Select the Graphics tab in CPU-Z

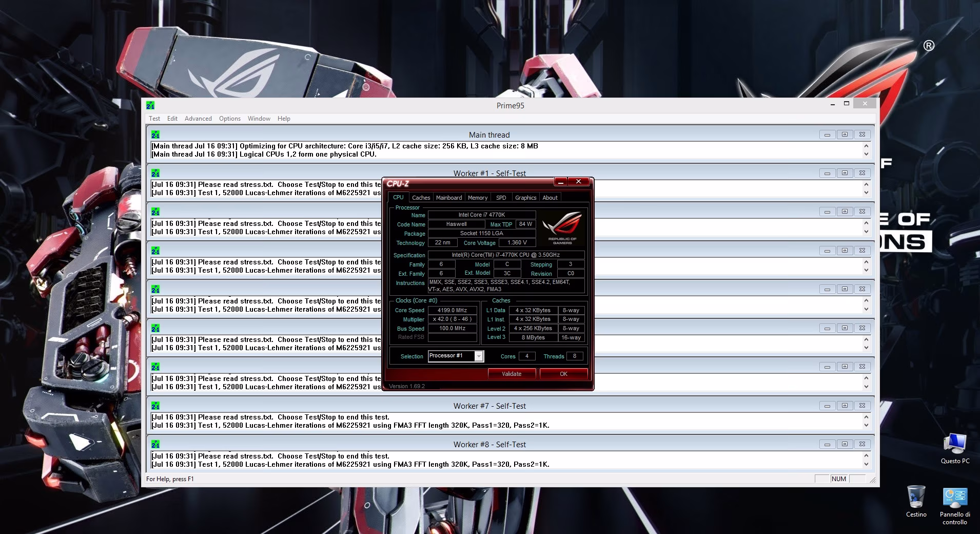tap(525, 198)
